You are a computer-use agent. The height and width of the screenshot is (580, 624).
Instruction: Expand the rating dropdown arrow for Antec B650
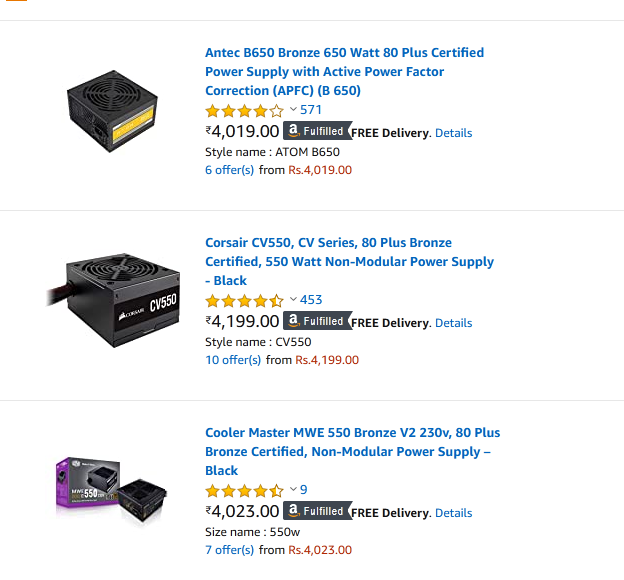(x=293, y=109)
